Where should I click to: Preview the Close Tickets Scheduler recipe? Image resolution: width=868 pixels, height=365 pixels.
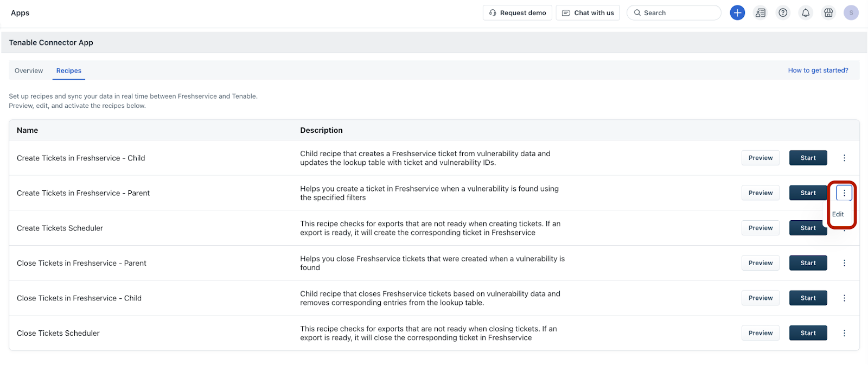761,333
